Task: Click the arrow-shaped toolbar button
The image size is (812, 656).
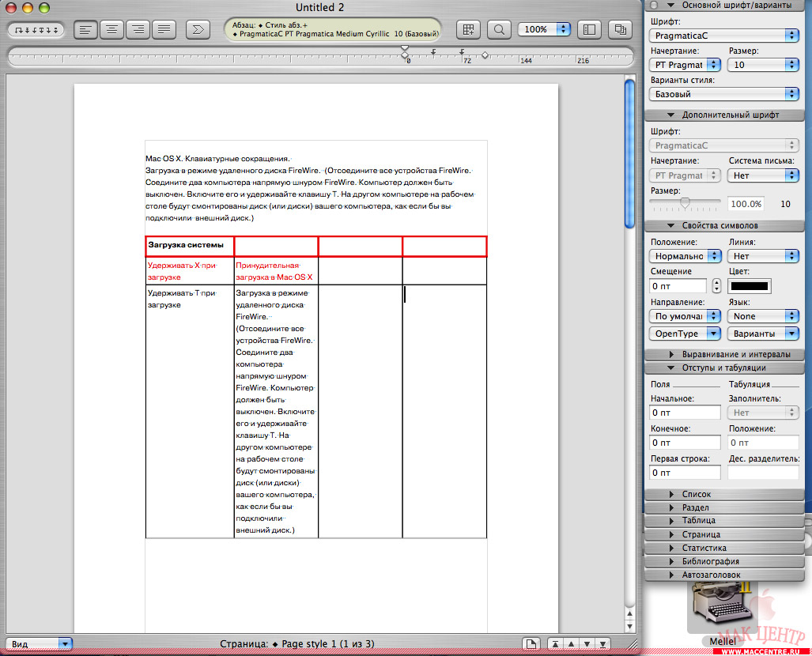Action: click(198, 29)
